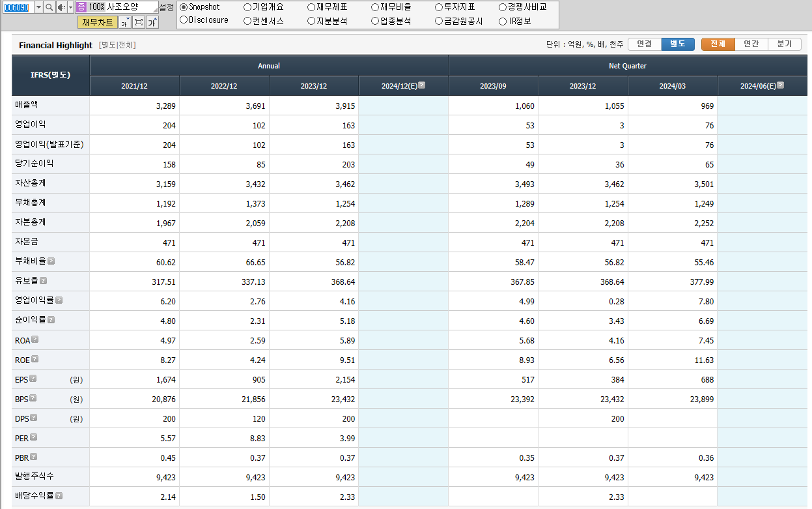Open the stock code history dropdown

[38, 7]
